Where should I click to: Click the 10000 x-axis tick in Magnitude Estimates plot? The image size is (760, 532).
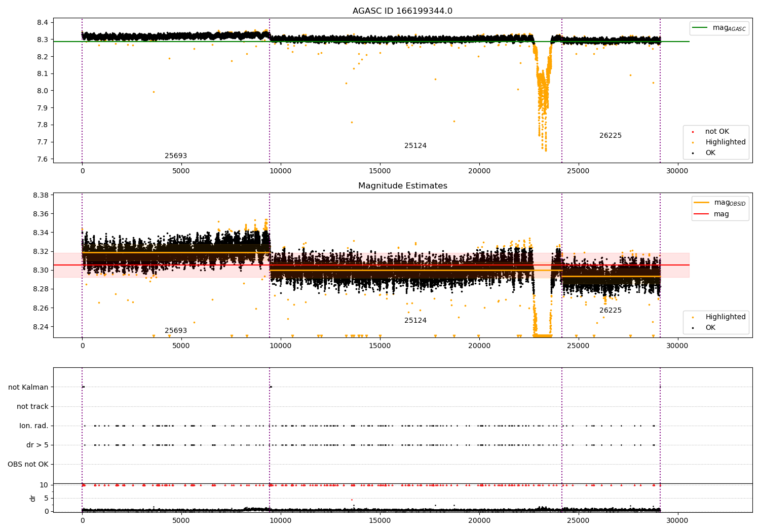click(x=281, y=346)
